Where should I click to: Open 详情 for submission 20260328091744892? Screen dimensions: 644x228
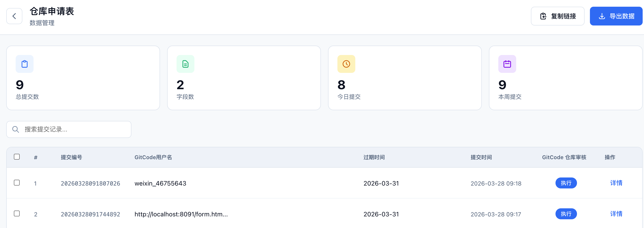click(616, 214)
